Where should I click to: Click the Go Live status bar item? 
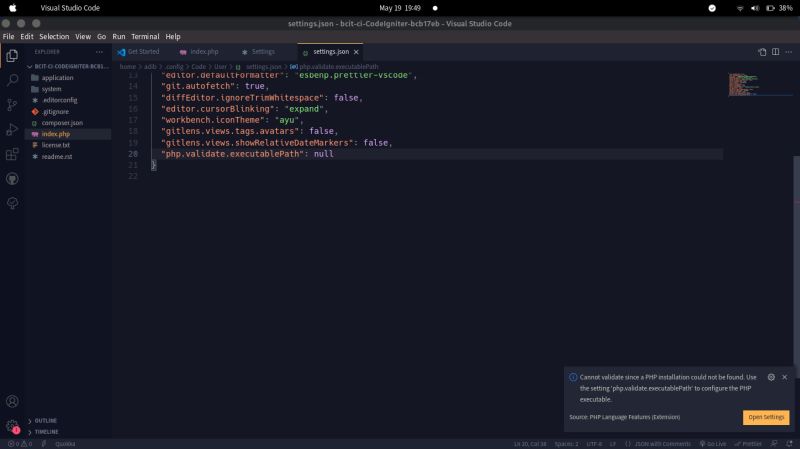point(713,444)
